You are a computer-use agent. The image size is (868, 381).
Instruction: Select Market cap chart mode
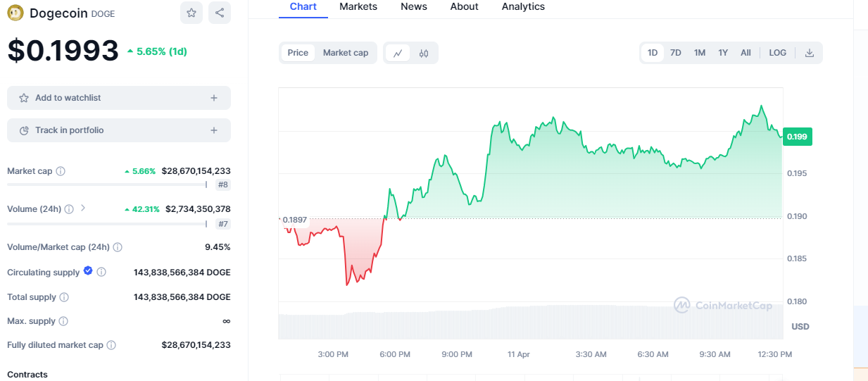click(346, 53)
